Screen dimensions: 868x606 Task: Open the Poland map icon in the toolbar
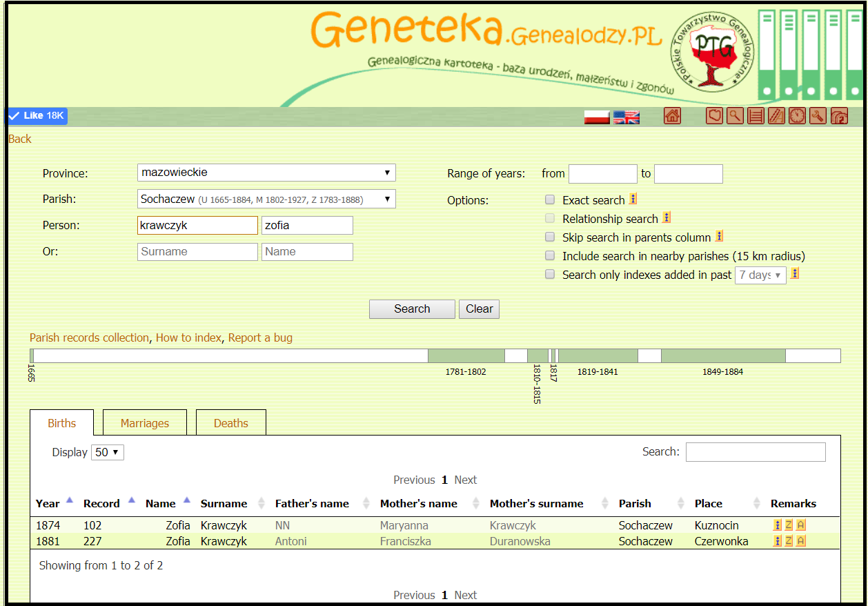click(x=714, y=116)
